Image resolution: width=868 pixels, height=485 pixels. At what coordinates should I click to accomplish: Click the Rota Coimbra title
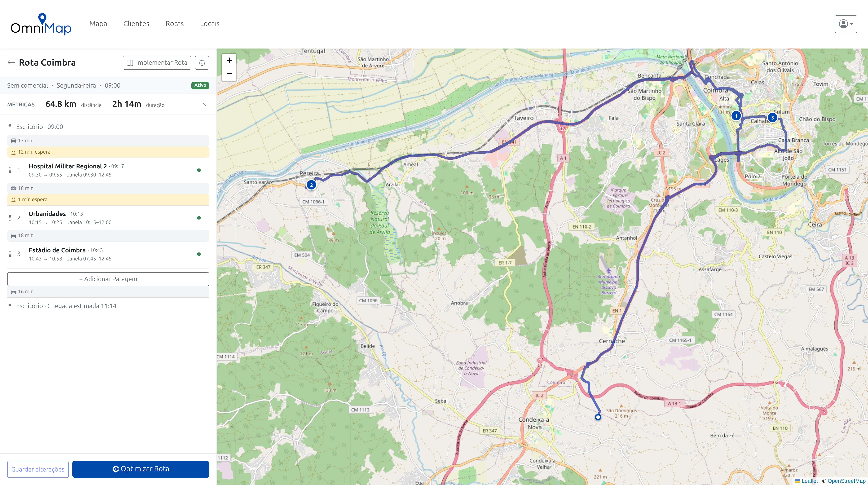pyautogui.click(x=47, y=62)
